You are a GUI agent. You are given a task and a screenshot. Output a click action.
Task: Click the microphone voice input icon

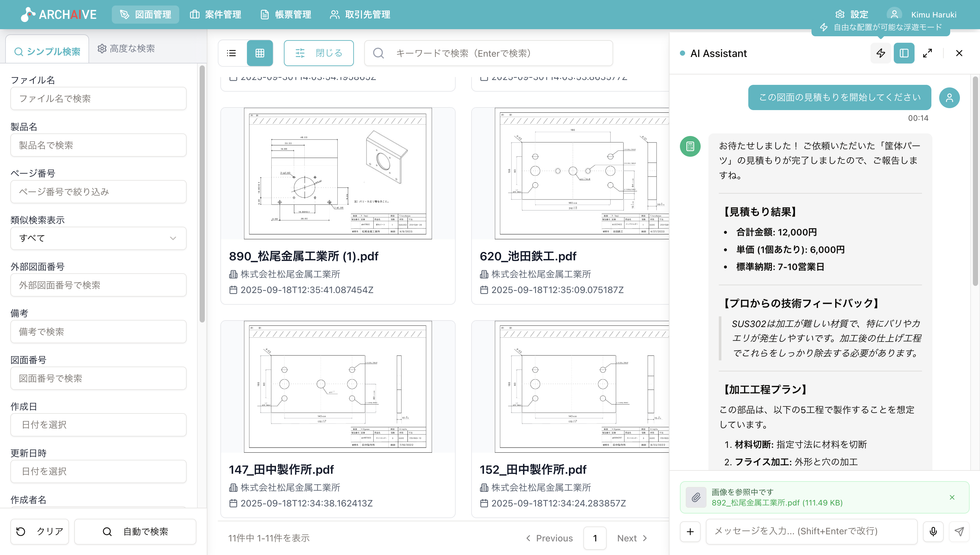tap(933, 531)
